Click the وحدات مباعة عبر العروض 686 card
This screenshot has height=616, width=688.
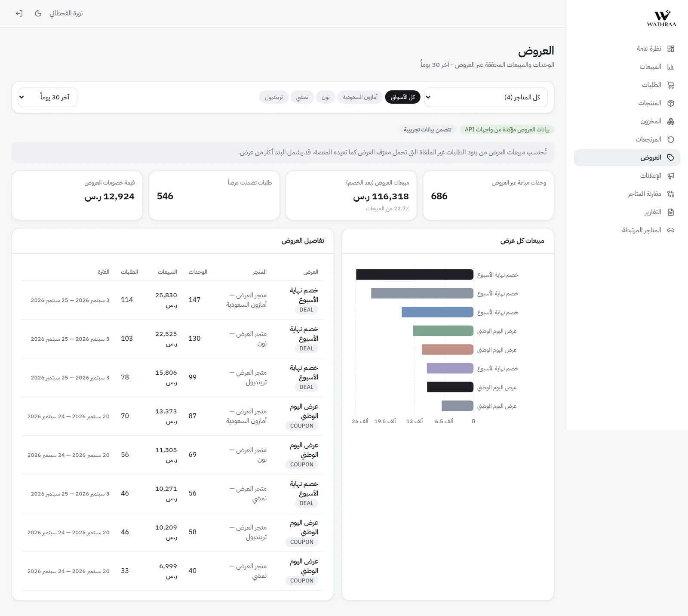(488, 196)
